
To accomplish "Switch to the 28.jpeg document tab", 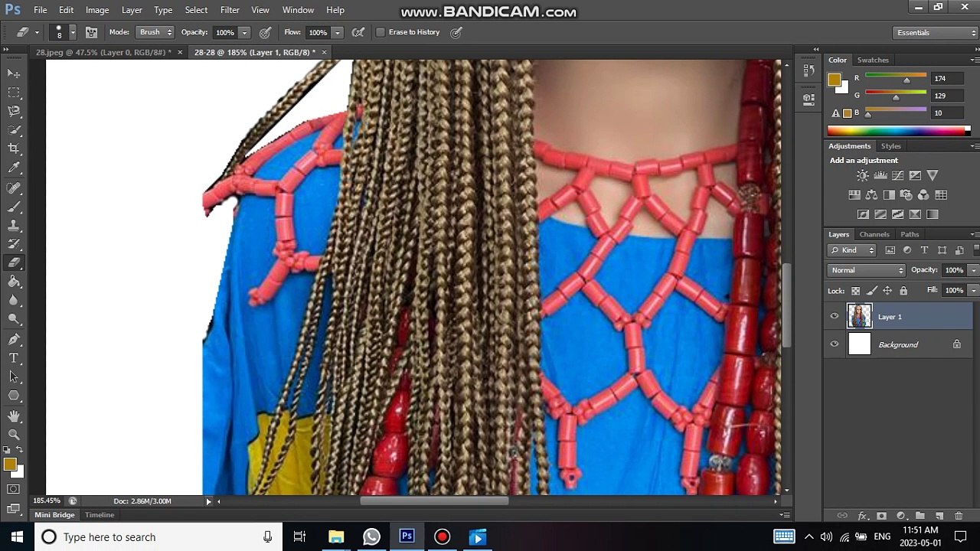I will [x=103, y=52].
